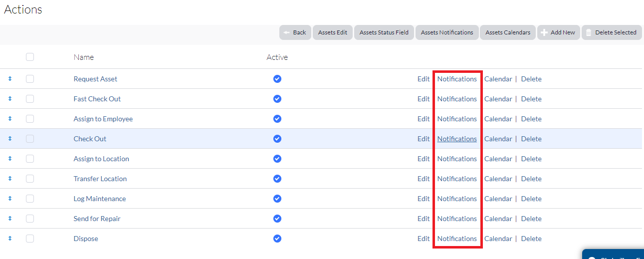Tick the checkbox for Request Asset
644x259 pixels.
pos(30,79)
